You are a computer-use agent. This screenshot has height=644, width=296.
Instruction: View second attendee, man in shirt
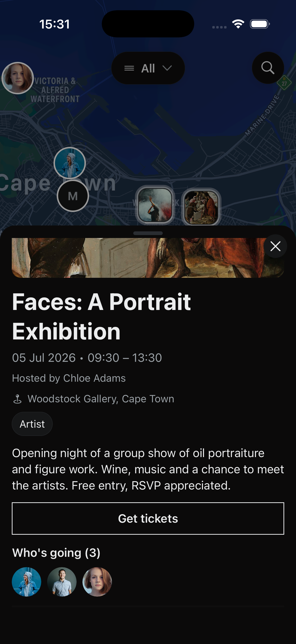click(x=62, y=582)
